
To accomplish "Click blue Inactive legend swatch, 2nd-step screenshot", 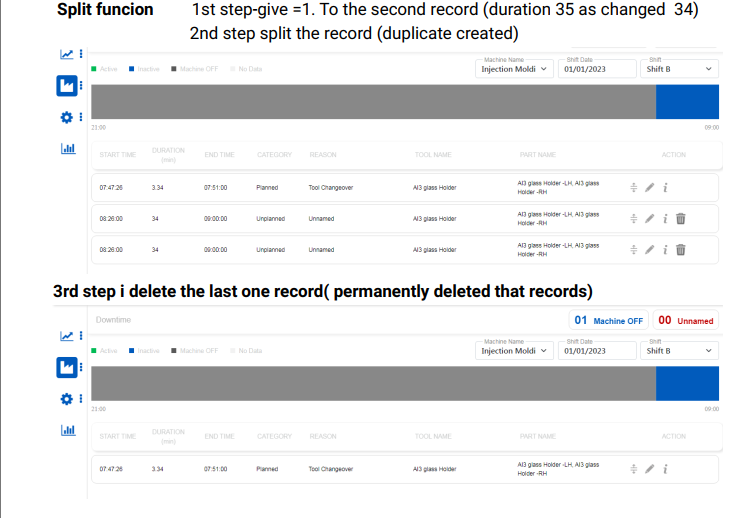I will coord(131,69).
